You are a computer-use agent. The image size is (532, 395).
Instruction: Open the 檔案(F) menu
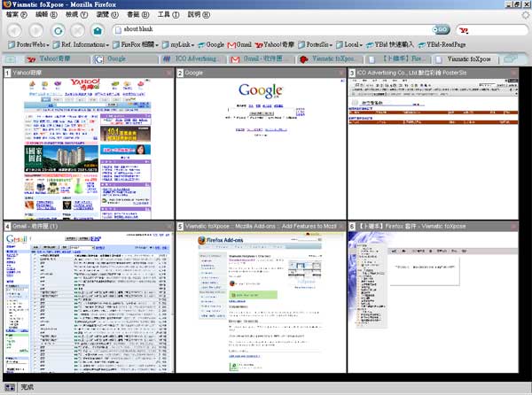pos(16,14)
